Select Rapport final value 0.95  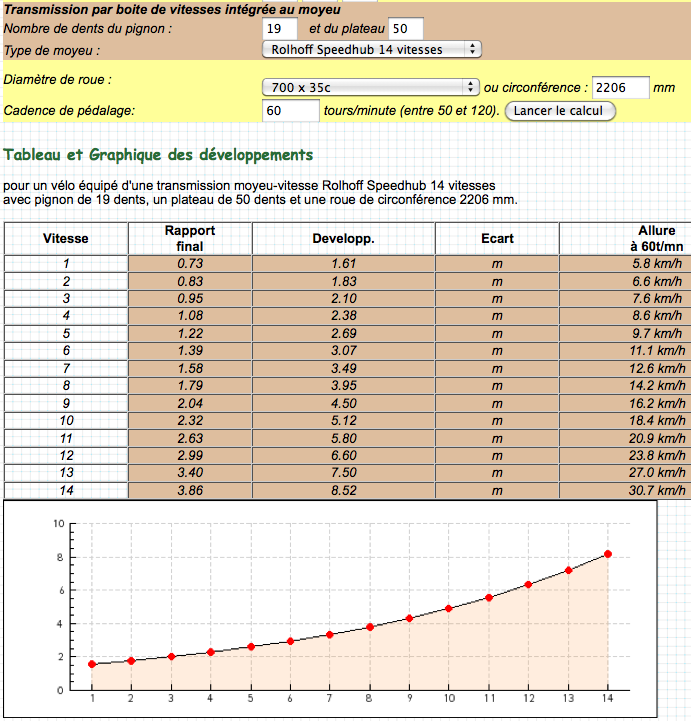pos(190,298)
